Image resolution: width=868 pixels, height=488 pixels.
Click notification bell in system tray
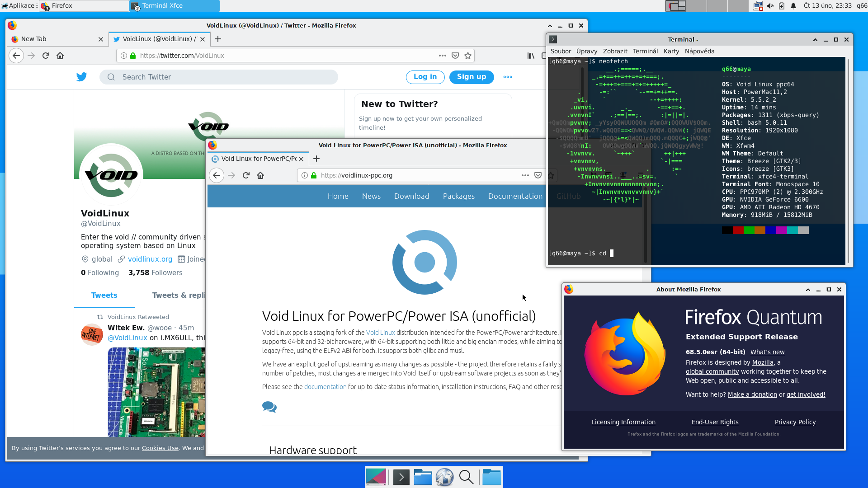tap(793, 6)
